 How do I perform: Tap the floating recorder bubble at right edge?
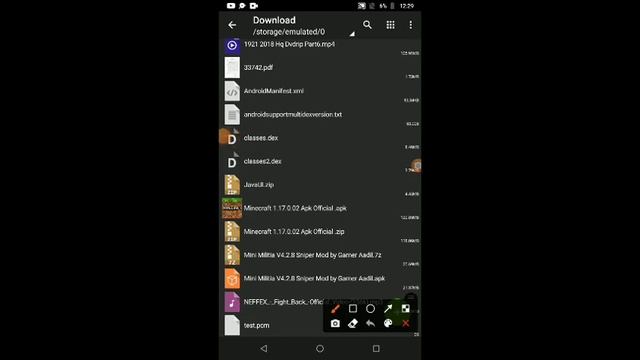[x=417, y=166]
